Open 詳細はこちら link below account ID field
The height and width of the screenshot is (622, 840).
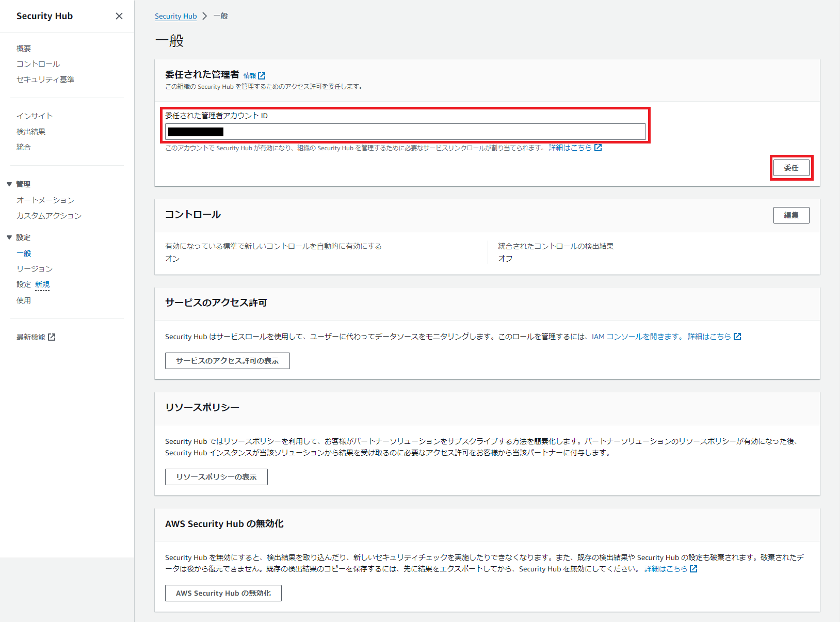tap(570, 148)
